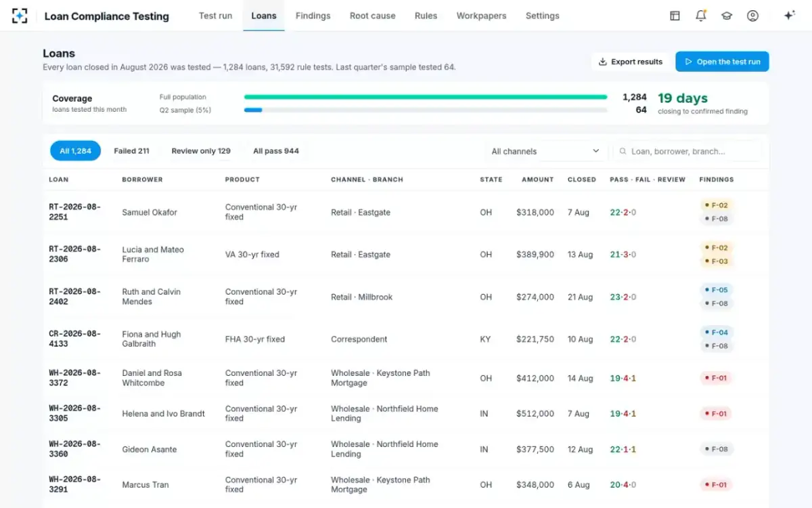812x508 pixels.
Task: Click amount $318,000
Action: 535,212
